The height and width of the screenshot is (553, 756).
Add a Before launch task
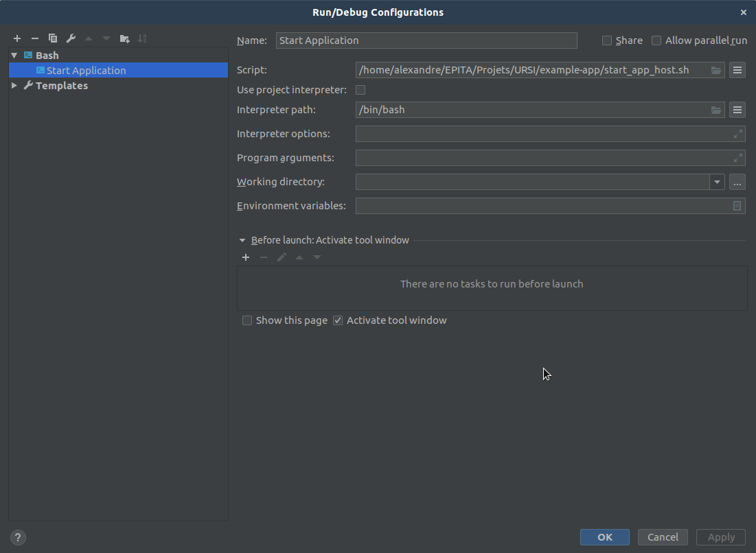coord(246,257)
